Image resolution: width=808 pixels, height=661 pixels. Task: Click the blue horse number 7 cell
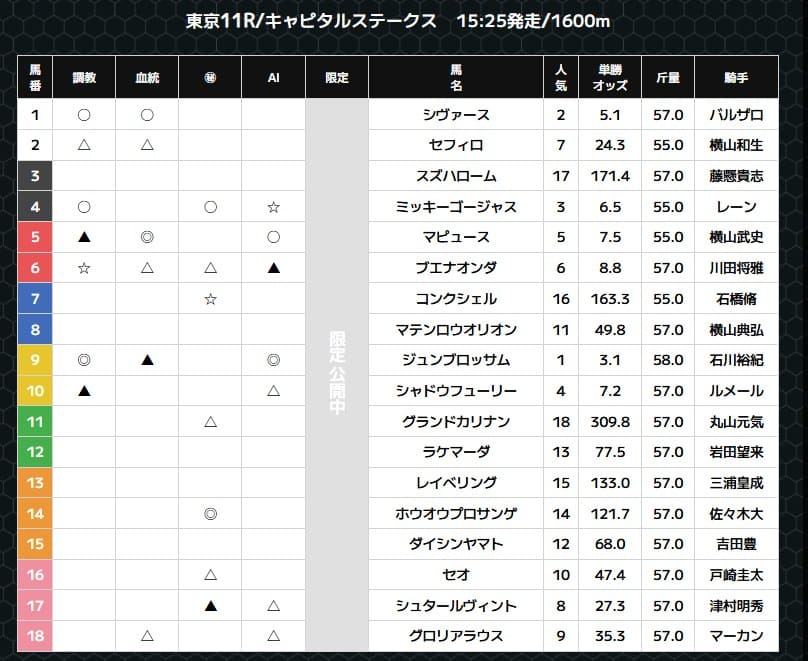35,299
